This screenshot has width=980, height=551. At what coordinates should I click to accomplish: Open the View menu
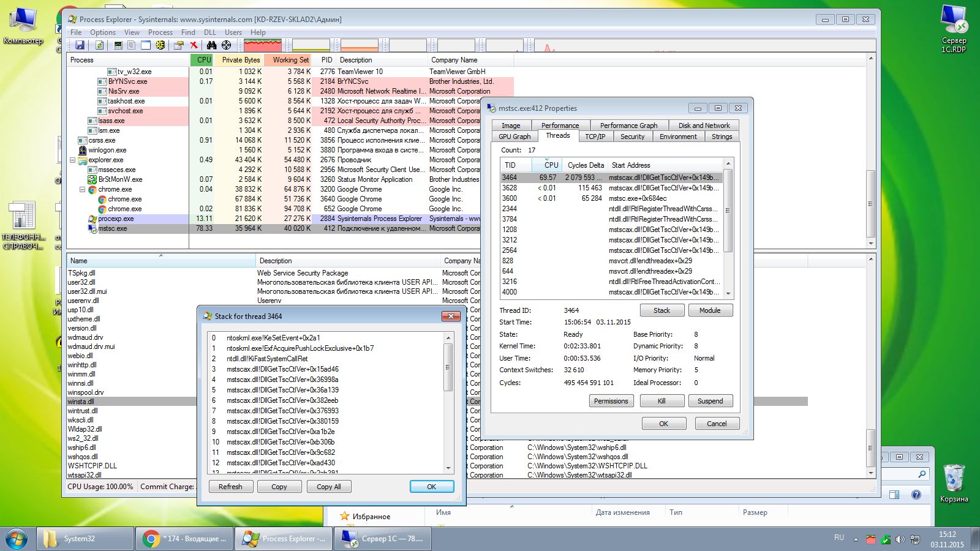pos(132,32)
